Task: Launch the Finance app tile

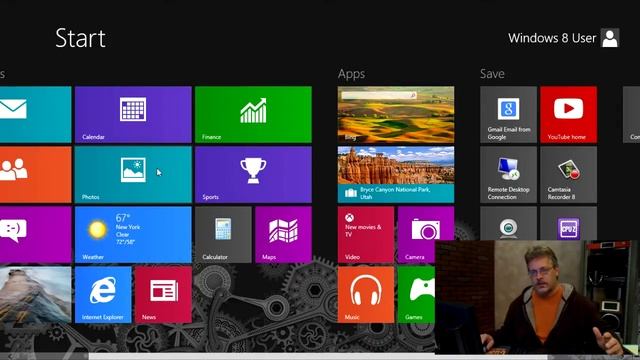Action: point(253,114)
